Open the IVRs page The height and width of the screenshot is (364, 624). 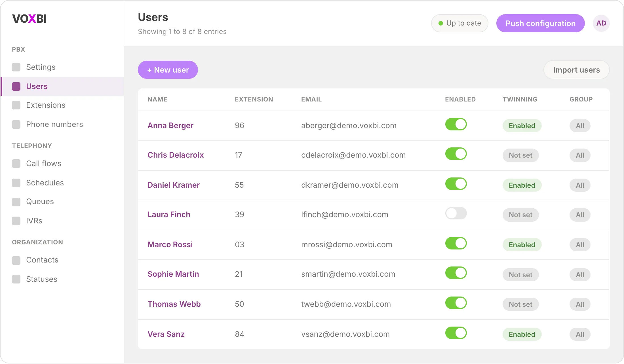pos(62,221)
